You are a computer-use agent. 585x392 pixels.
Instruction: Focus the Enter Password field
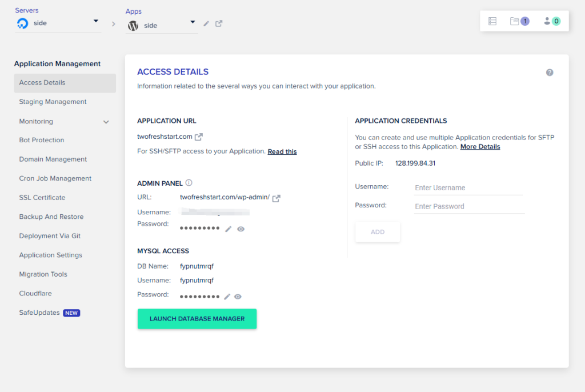(469, 206)
